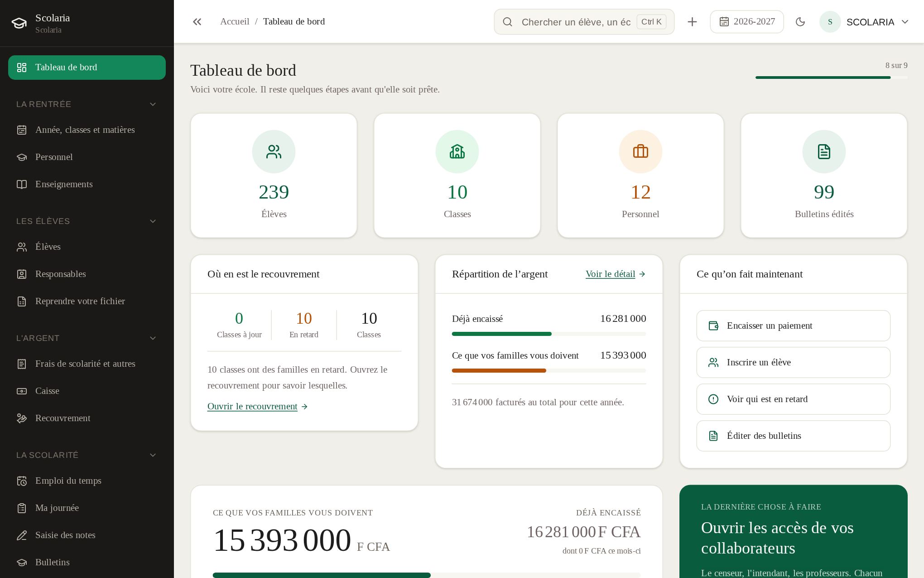Click the Voir le détail link
Image resolution: width=924 pixels, height=578 pixels.
click(616, 274)
